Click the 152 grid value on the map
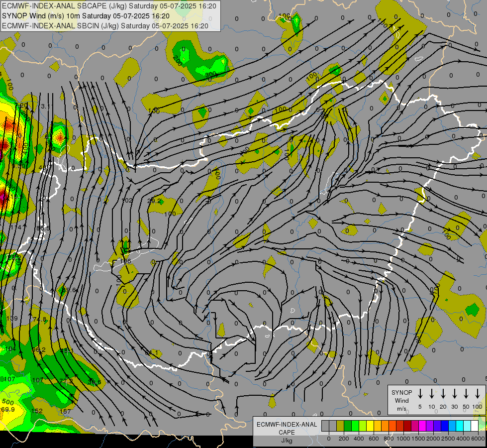487x448 pixels. [37, 411]
